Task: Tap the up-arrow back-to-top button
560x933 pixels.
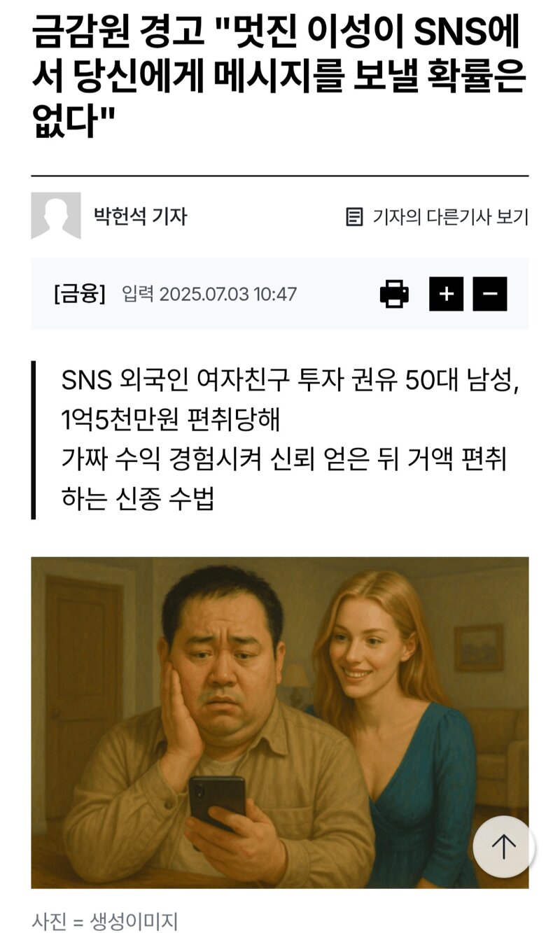Action: click(x=503, y=846)
